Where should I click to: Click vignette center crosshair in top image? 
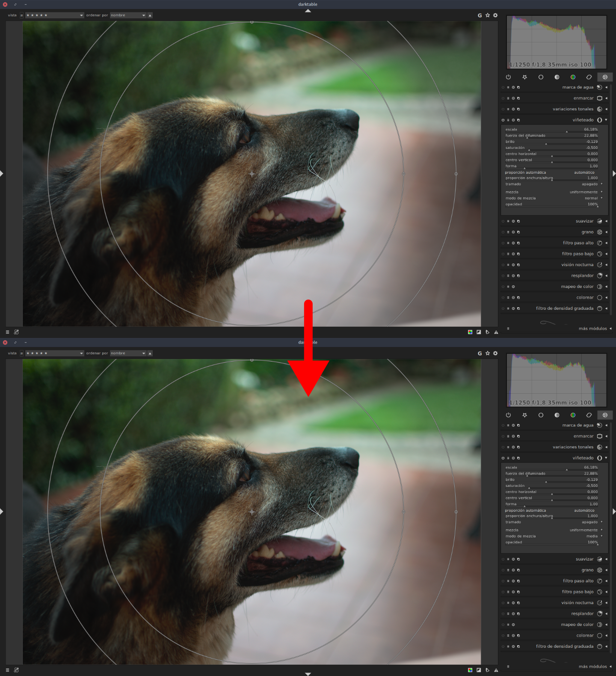tap(252, 174)
